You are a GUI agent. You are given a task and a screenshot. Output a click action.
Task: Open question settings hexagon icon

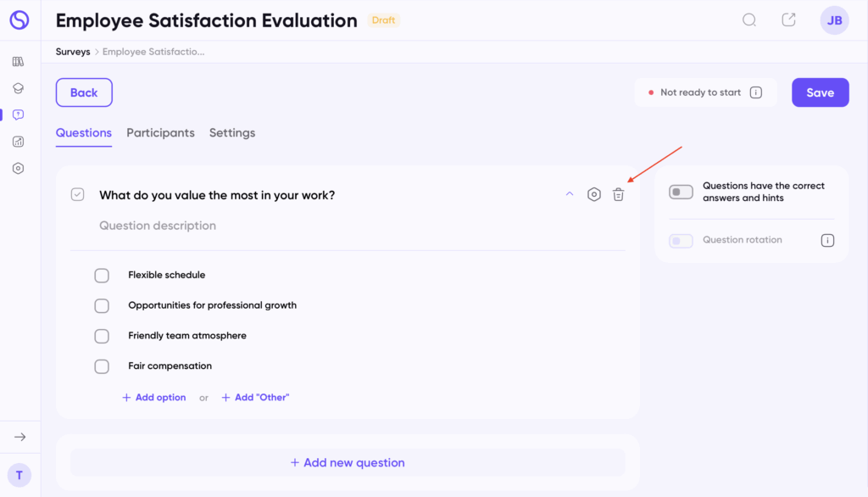(594, 195)
